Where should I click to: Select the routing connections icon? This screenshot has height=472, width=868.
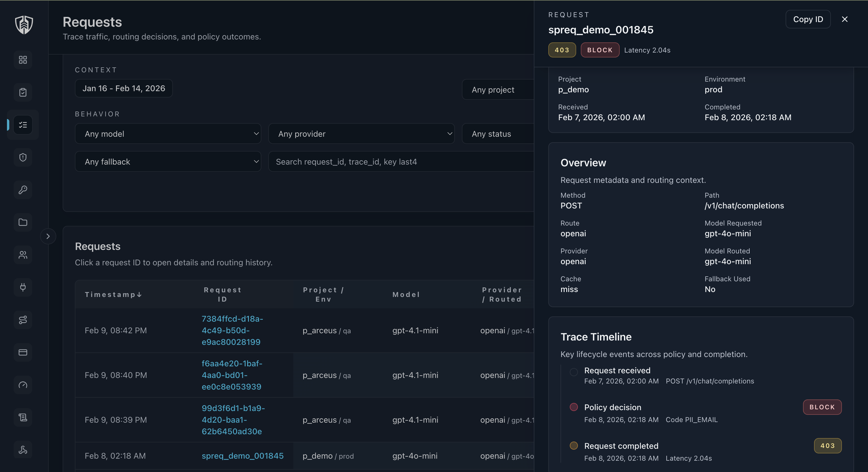coord(23,320)
